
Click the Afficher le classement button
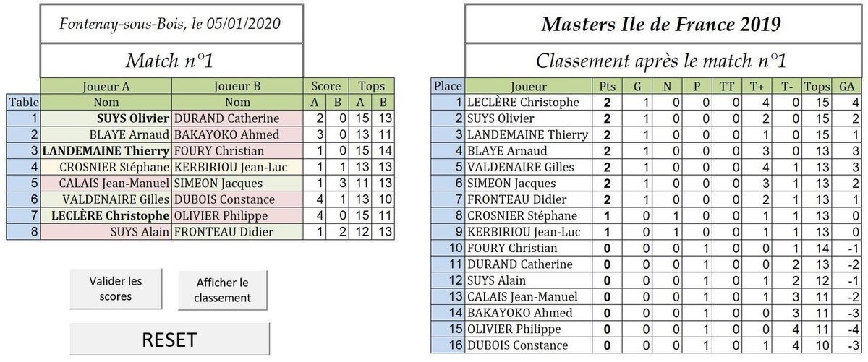coord(221,290)
